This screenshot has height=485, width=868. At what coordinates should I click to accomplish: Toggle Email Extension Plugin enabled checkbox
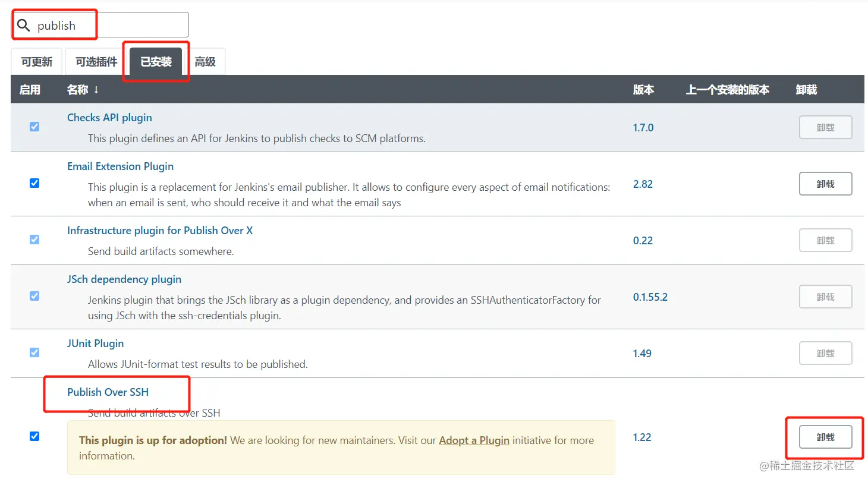(x=34, y=183)
